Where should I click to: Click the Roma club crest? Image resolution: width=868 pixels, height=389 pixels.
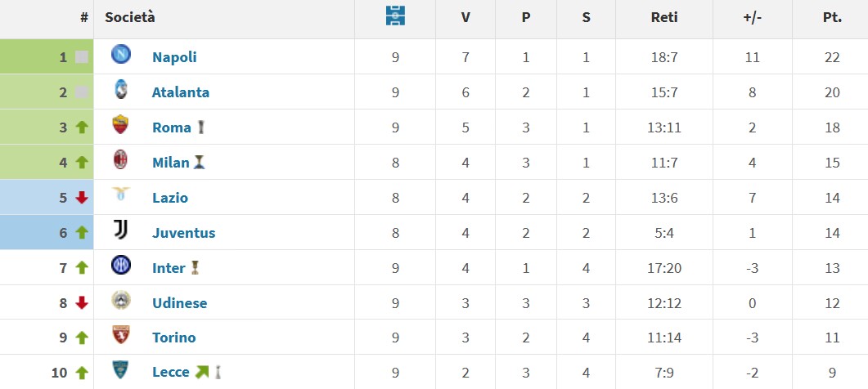tap(121, 124)
